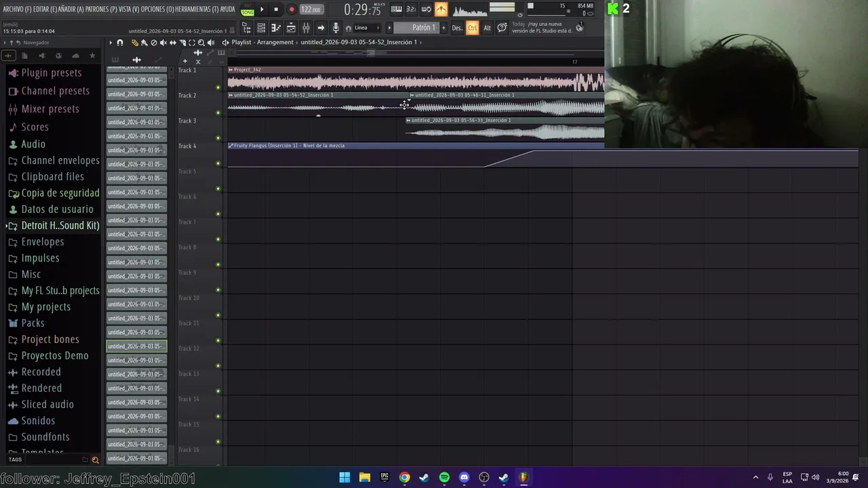Open File Explorer from the taskbar
868x488 pixels.
point(364,477)
